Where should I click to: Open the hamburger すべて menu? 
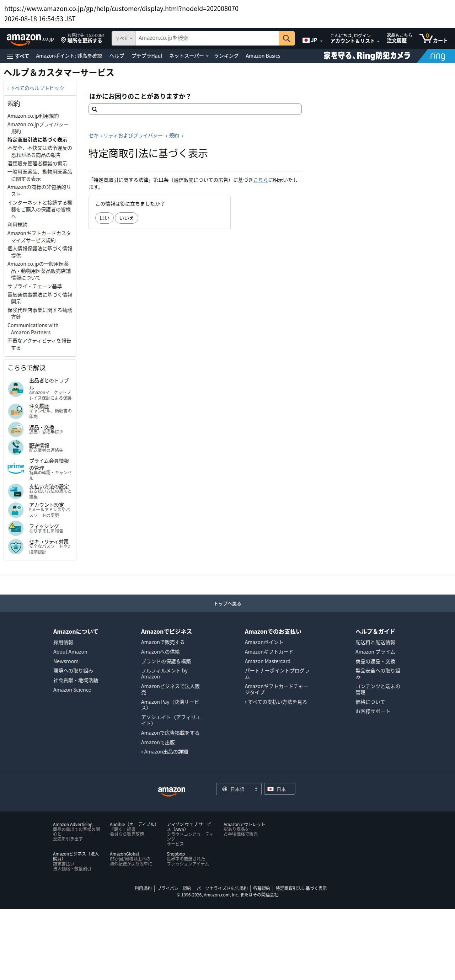pos(18,56)
